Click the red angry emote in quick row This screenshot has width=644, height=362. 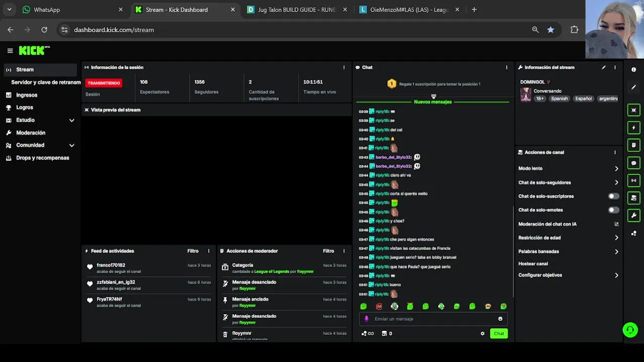tap(379, 306)
